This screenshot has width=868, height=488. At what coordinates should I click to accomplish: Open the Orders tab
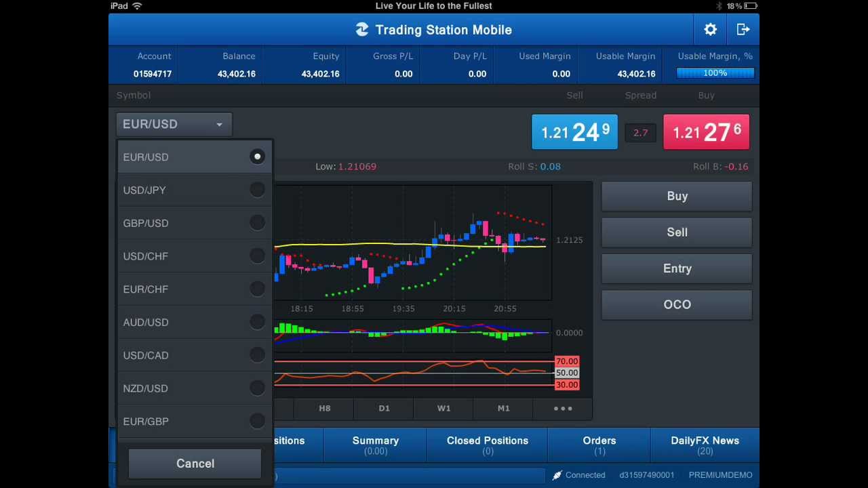click(x=599, y=445)
